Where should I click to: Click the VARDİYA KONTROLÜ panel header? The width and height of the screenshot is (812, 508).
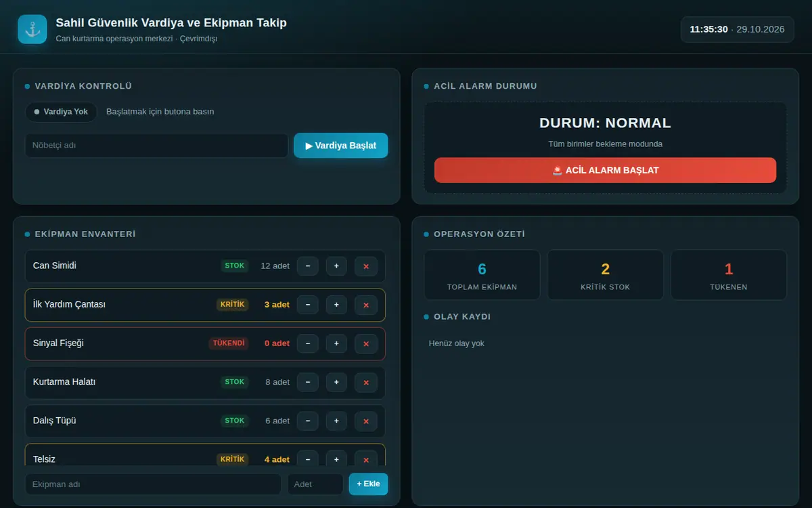tap(83, 86)
